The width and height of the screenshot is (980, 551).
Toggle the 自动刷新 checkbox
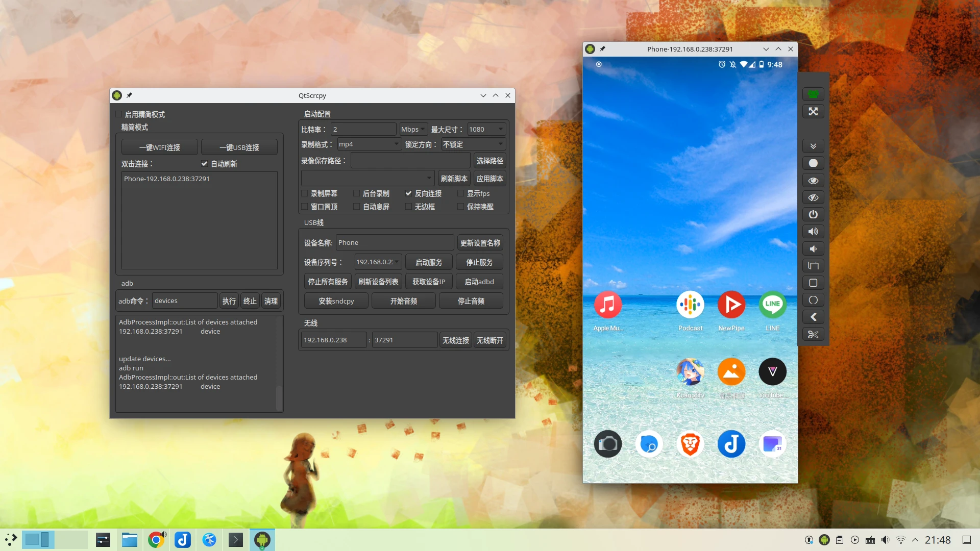[204, 164]
